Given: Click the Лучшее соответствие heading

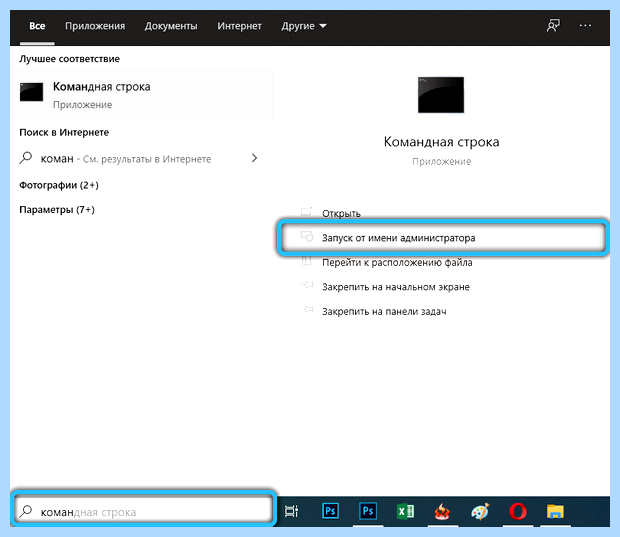Looking at the screenshot, I should pos(69,59).
